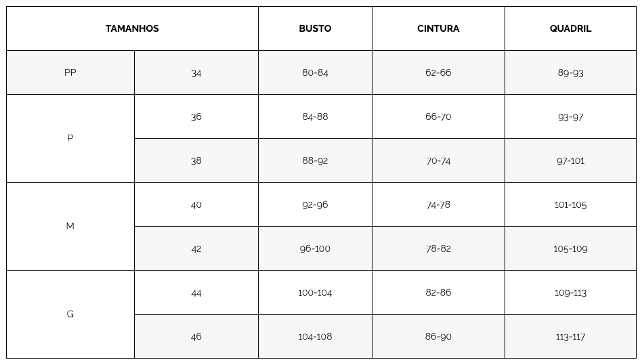The height and width of the screenshot is (364, 640).
Task: Select bust measurement 80-84
Action: click(315, 72)
